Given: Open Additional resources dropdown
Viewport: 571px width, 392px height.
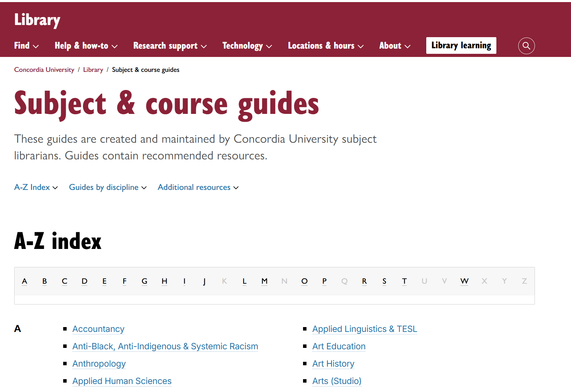Looking at the screenshot, I should [x=198, y=187].
